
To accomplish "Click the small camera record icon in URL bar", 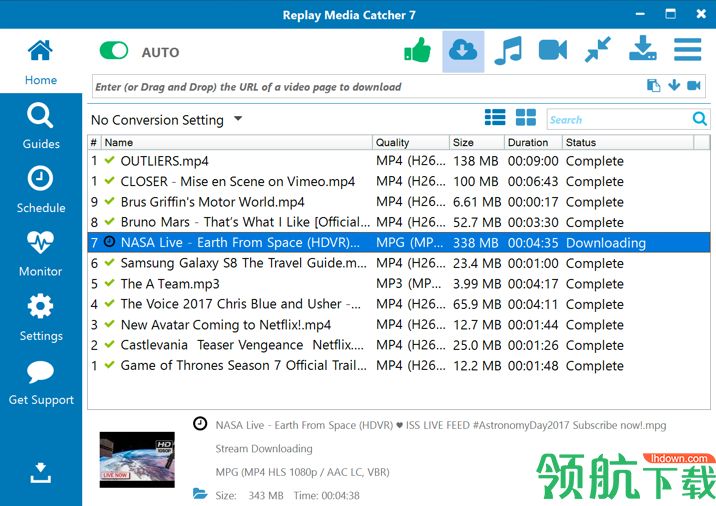I will click(694, 85).
